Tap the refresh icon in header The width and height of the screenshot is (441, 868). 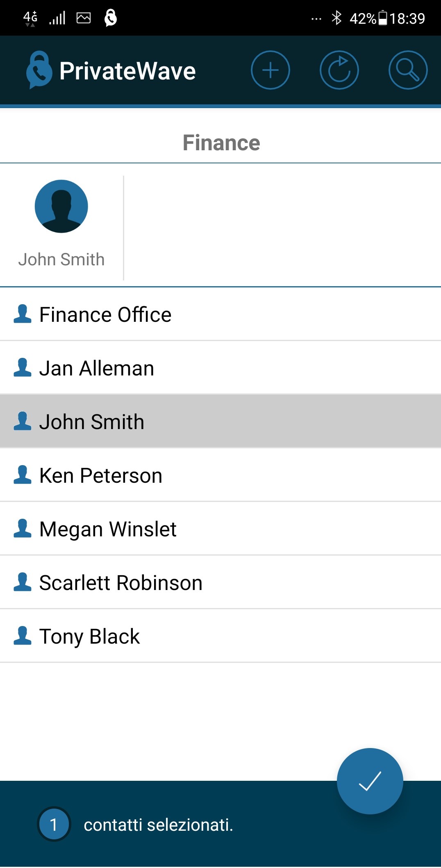click(339, 70)
